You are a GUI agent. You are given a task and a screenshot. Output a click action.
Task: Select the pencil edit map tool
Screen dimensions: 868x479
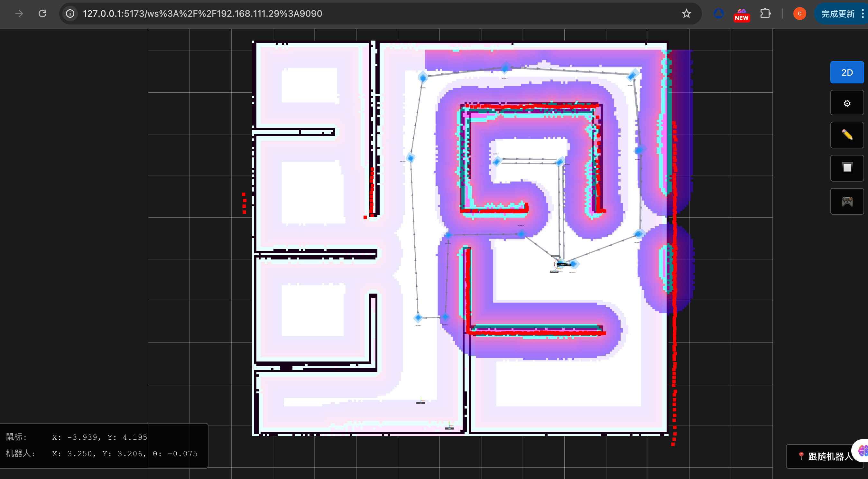tap(847, 135)
